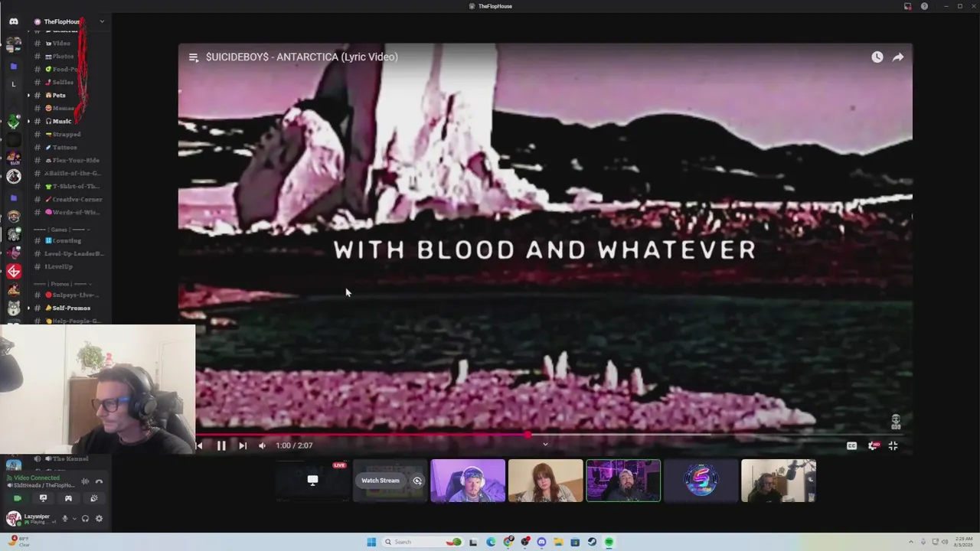This screenshot has height=551, width=980.
Task: Start an activity with the gamepad icon
Action: (x=68, y=498)
